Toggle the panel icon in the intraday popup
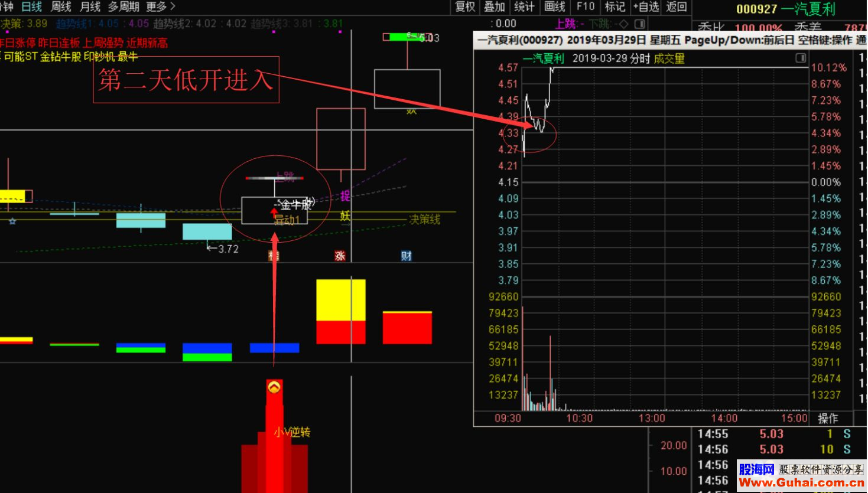Screen dimensions: 868x493 pos(801,58)
